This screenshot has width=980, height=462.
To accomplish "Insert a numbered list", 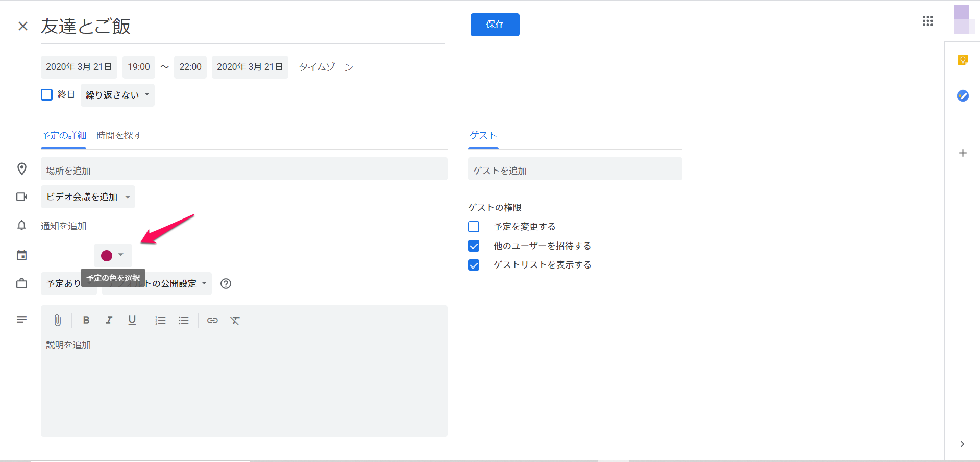I will point(161,320).
